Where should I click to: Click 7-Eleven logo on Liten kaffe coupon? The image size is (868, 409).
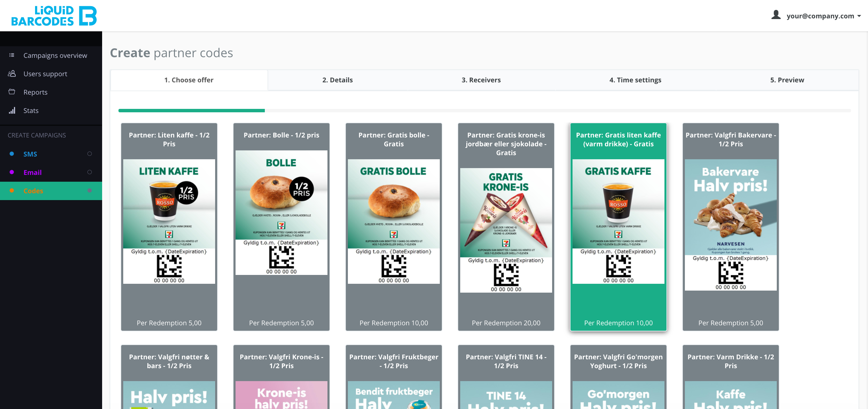click(x=169, y=234)
